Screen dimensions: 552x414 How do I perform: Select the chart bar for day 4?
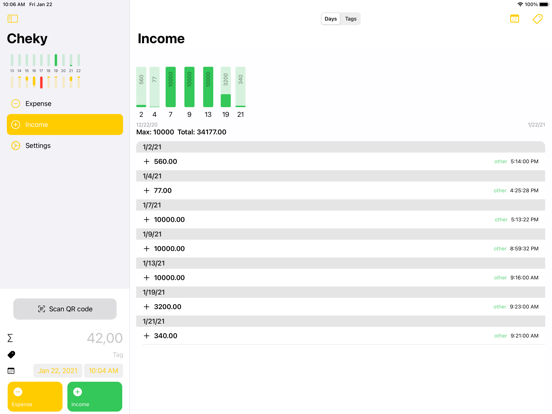point(155,87)
